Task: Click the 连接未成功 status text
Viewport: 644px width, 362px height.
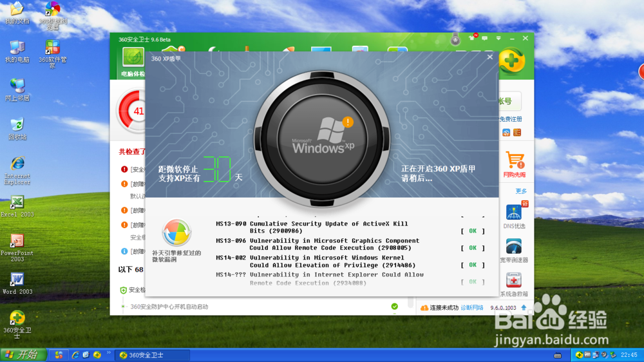Action: coord(444,308)
